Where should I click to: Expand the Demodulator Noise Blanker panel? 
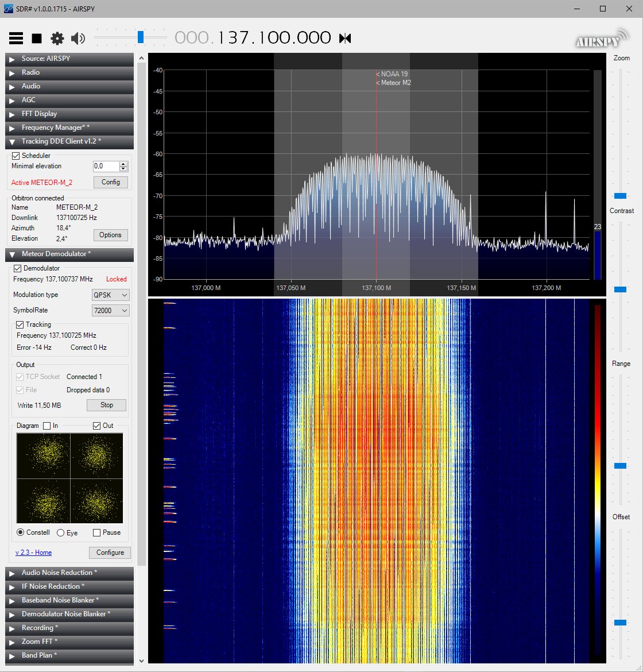tap(69, 614)
